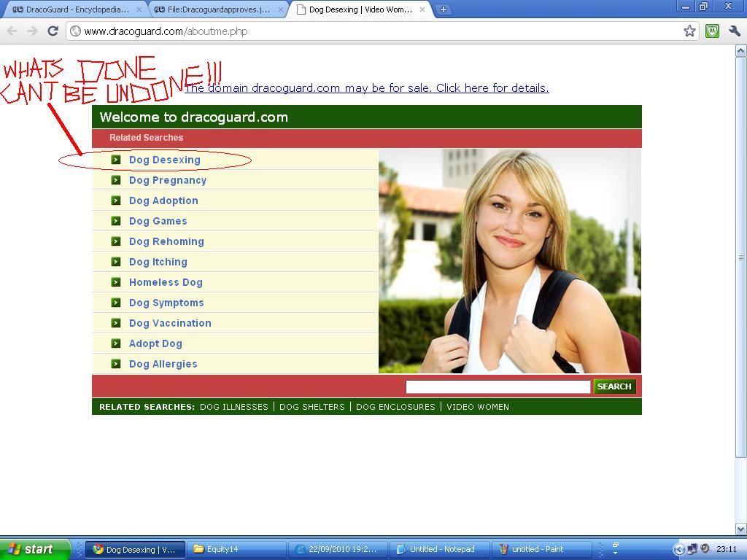
Task: Click the green arrow beside Dog Pregnancy
Action: [x=116, y=180]
